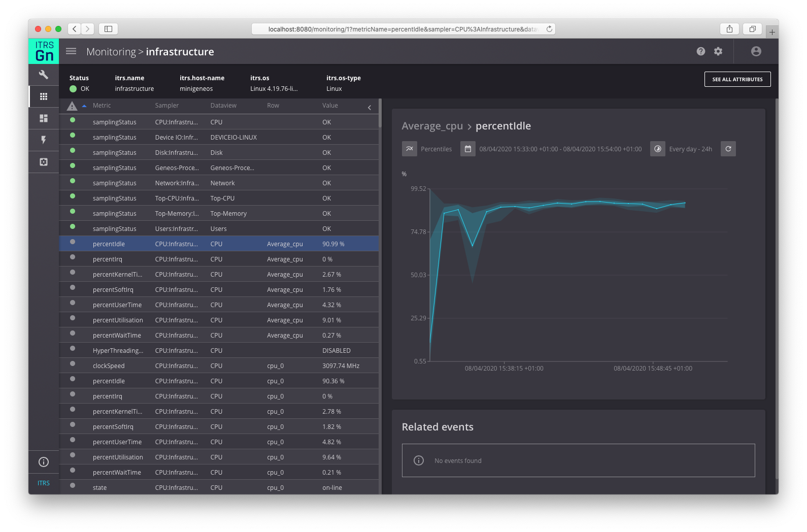Open the gear box sidebar icon
The height and width of the screenshot is (532, 807).
(x=44, y=162)
